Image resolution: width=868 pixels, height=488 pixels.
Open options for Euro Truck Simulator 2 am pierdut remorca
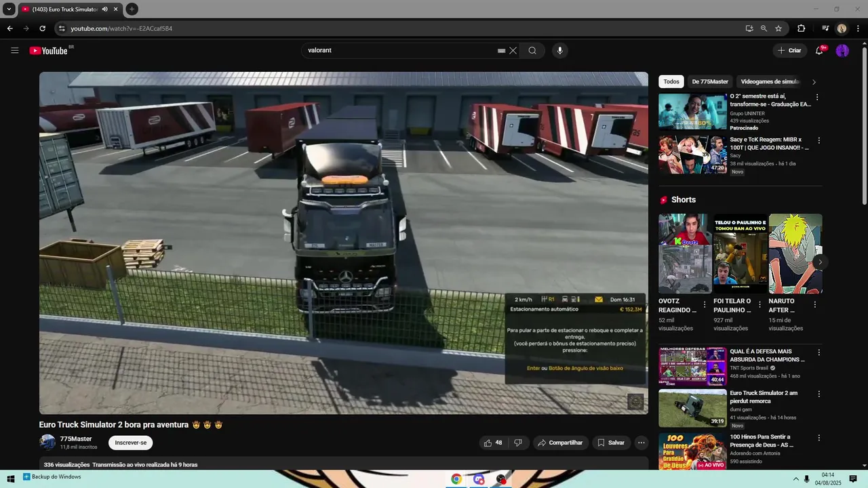[818, 394]
